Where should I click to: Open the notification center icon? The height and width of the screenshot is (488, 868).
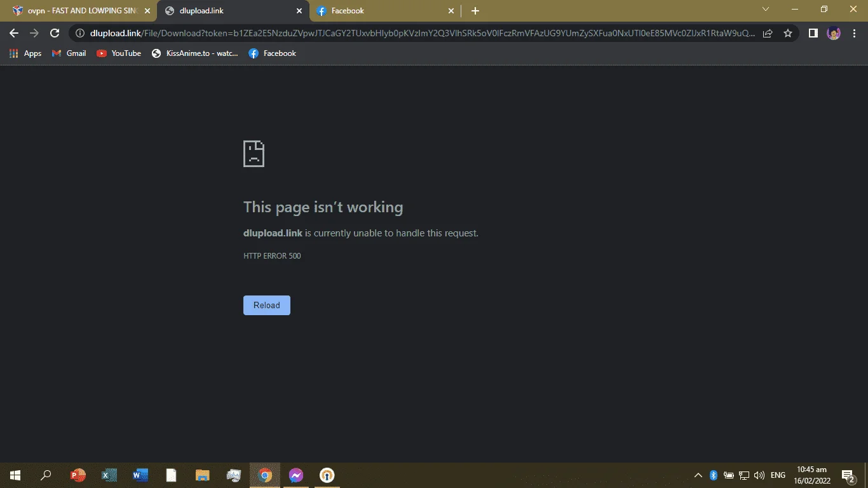(x=848, y=475)
